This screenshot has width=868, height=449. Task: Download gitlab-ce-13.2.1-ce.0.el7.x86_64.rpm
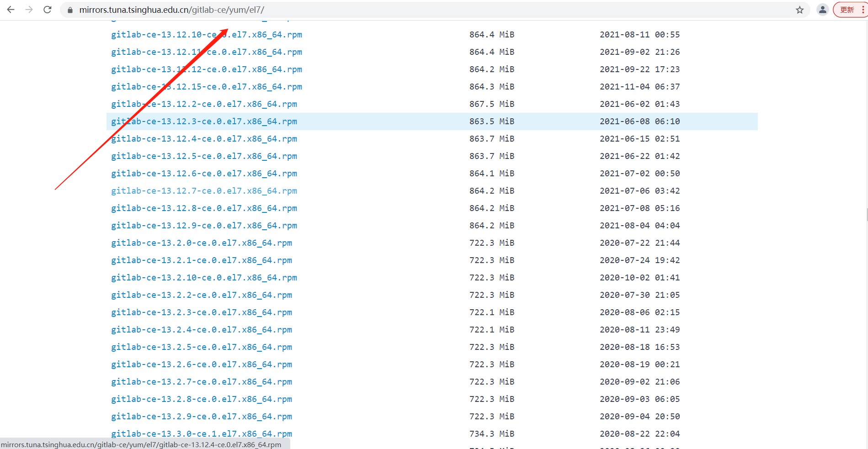click(202, 260)
